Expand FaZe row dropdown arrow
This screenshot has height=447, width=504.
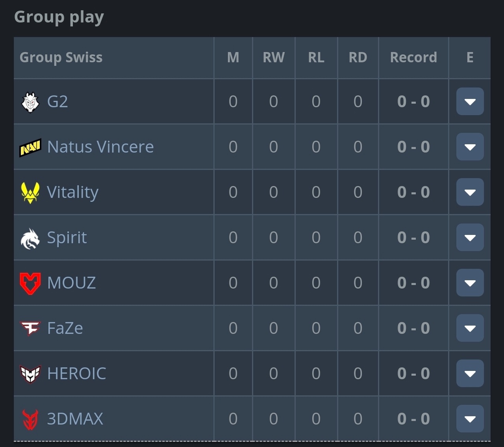470,328
